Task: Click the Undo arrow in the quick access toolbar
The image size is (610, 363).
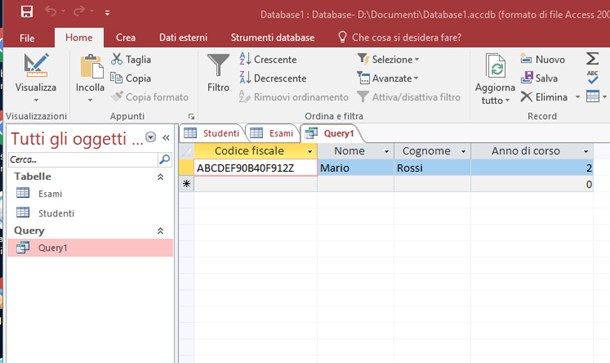Action: [x=51, y=11]
